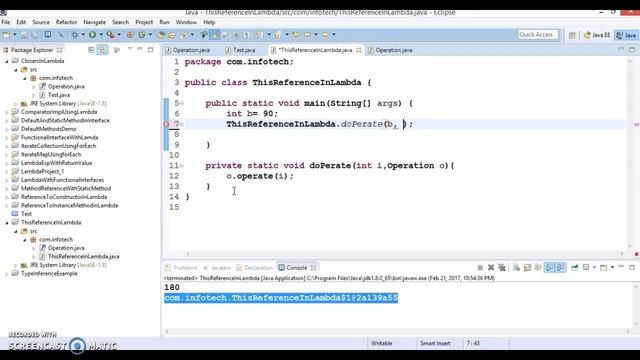Switch to Test.java editor tab
The height and width of the screenshot is (360, 640).
click(x=241, y=50)
